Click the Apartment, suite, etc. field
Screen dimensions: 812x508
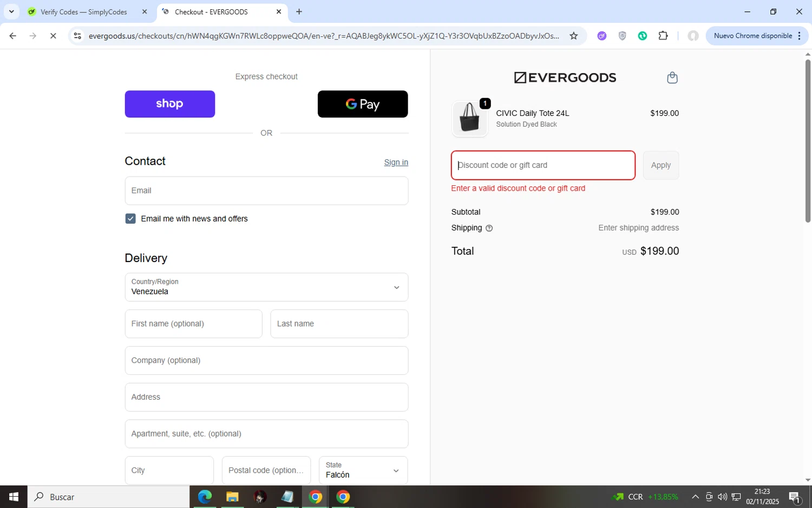point(266,434)
